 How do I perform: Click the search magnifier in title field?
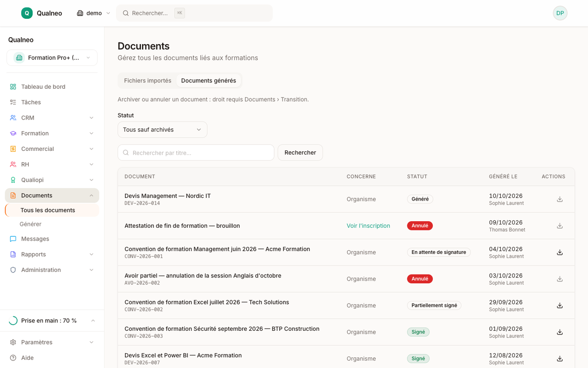coord(126,153)
